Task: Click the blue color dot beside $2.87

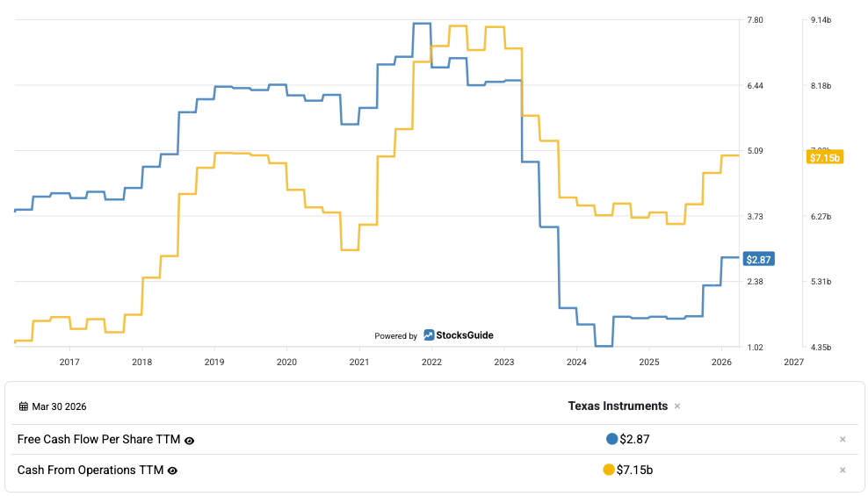Action: (611, 439)
